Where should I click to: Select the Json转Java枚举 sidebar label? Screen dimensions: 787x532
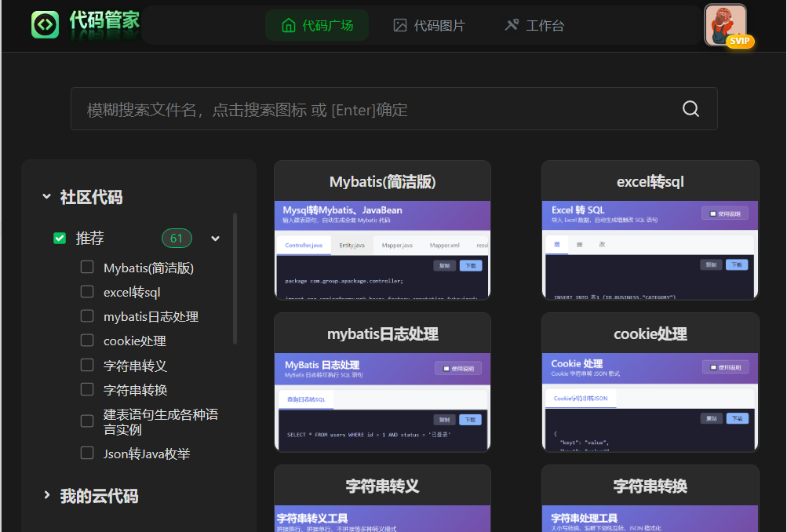tap(147, 454)
